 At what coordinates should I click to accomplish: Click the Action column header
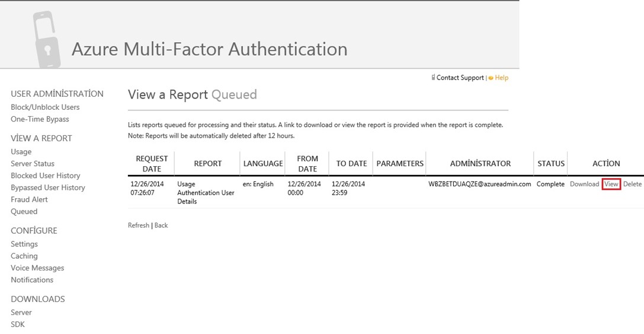pyautogui.click(x=606, y=163)
